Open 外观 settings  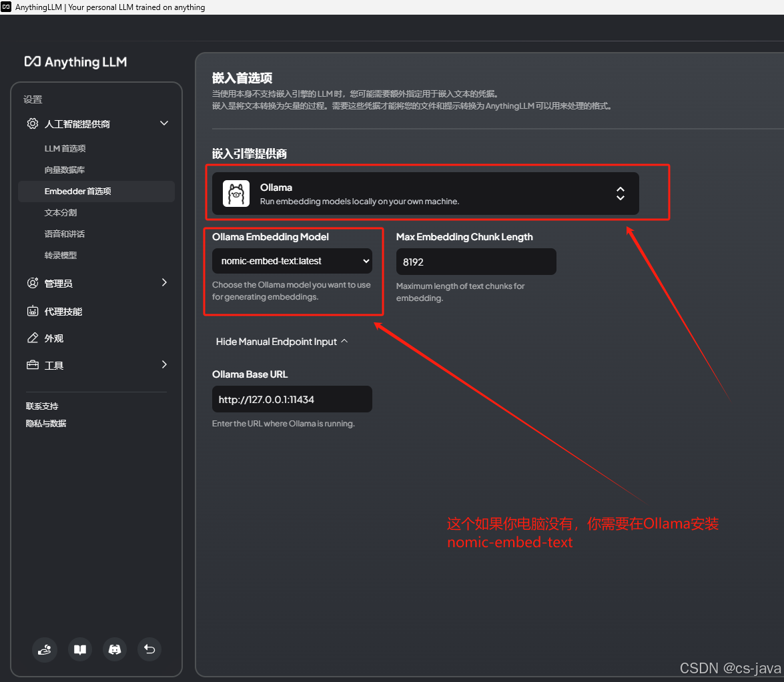[54, 338]
